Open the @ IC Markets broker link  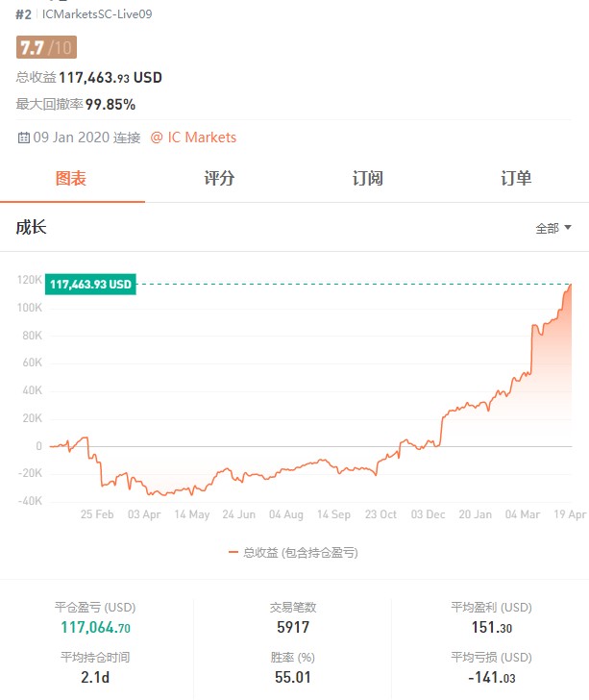pos(193,137)
